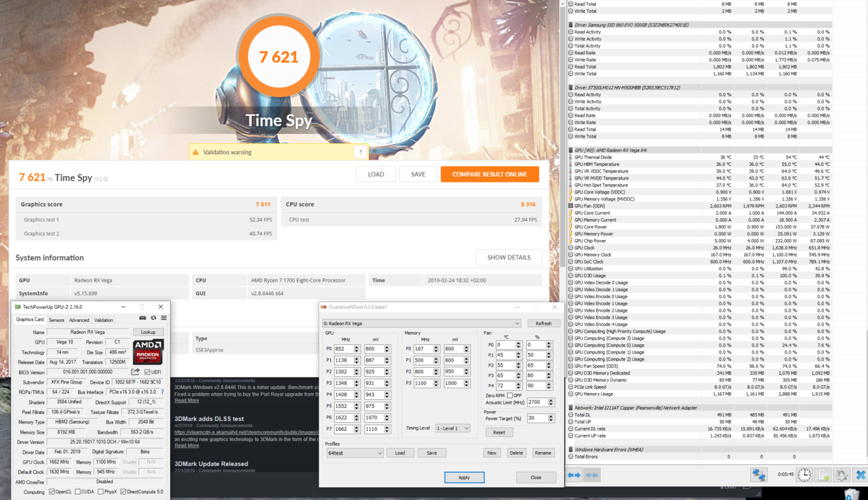This screenshot has width=868, height=500.
Task: Click HWiNFO start logging sheet icon
Action: pos(823,475)
